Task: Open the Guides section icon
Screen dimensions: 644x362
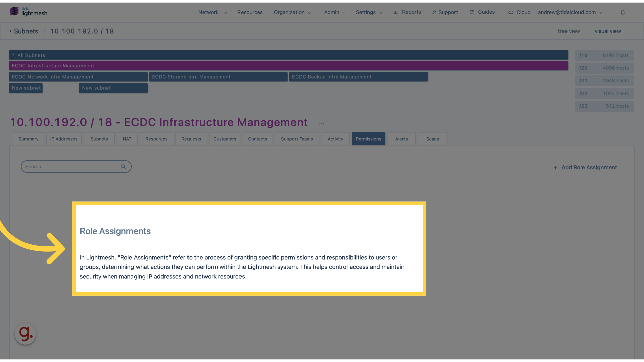Action: tap(472, 12)
